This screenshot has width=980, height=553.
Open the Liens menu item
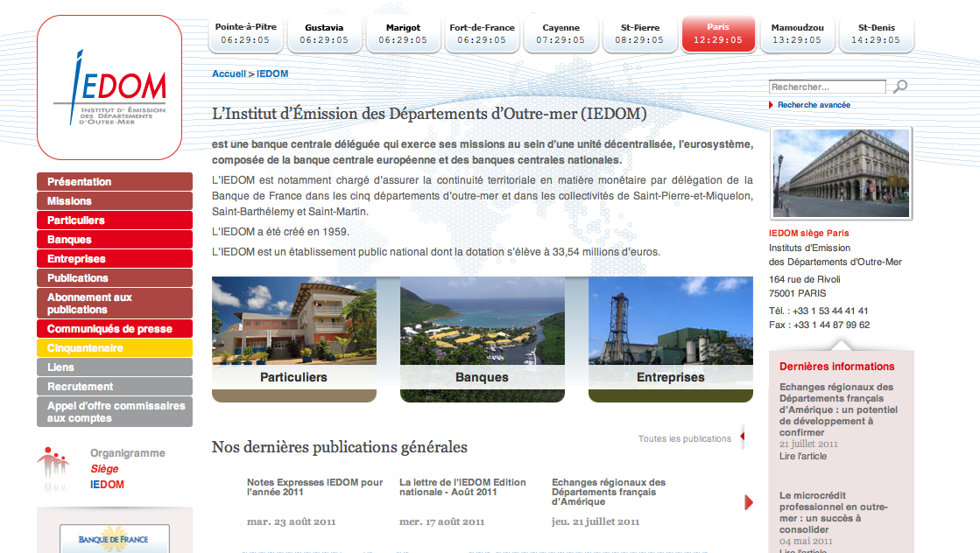pyautogui.click(x=115, y=367)
